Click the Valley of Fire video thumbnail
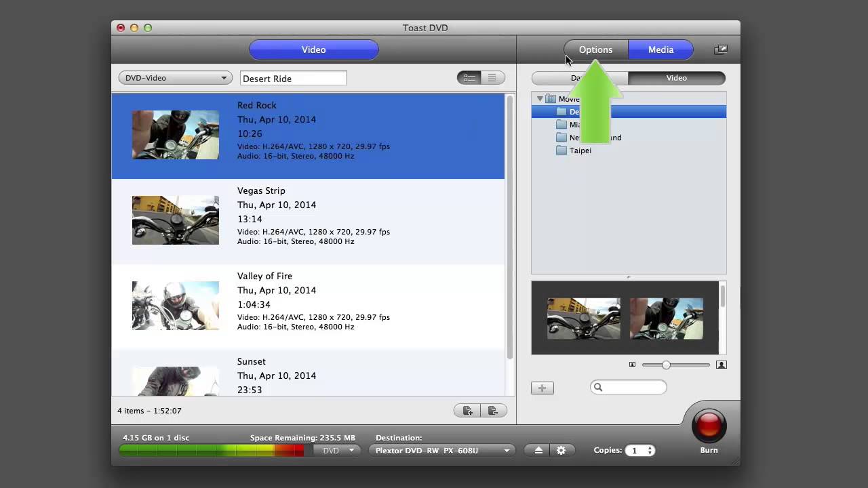The height and width of the screenshot is (488, 868). [176, 306]
